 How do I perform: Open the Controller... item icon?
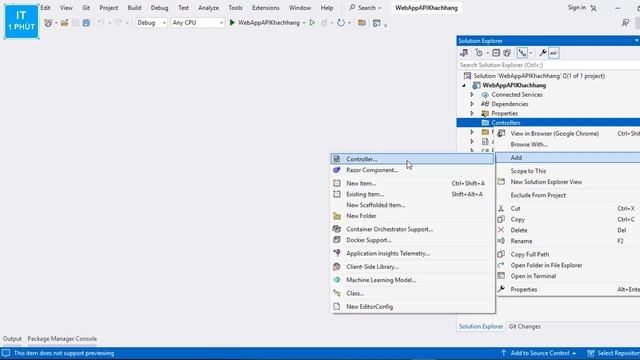(337, 159)
